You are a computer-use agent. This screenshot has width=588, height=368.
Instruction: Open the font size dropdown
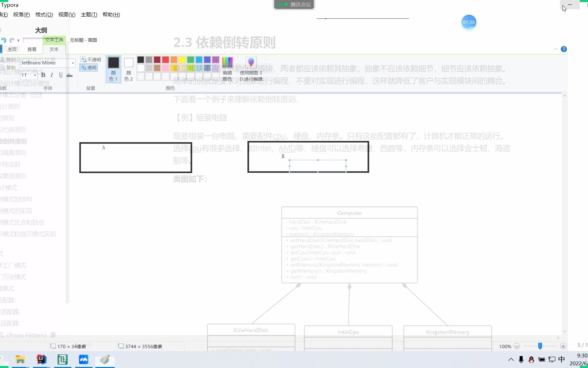pos(35,76)
